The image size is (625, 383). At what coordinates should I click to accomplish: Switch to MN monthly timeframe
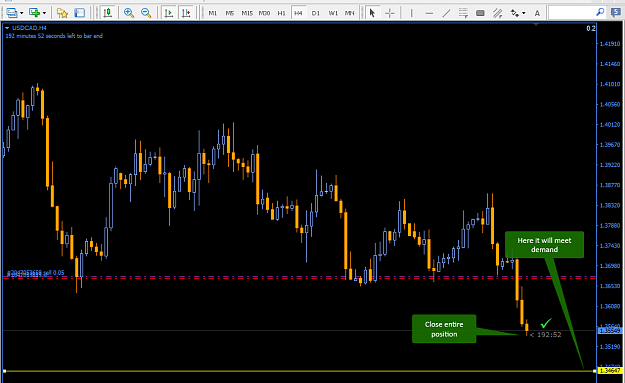[x=350, y=13]
